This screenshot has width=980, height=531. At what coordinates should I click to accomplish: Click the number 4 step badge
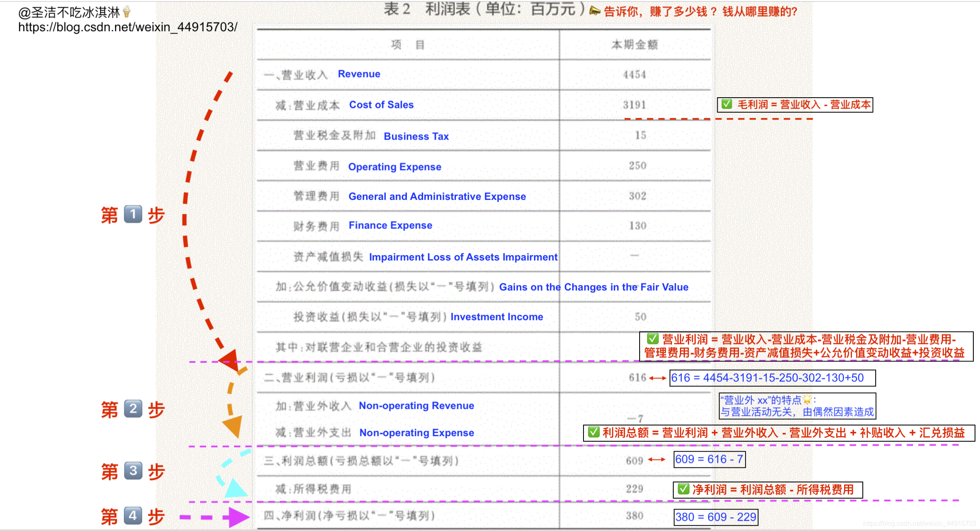pyautogui.click(x=133, y=516)
